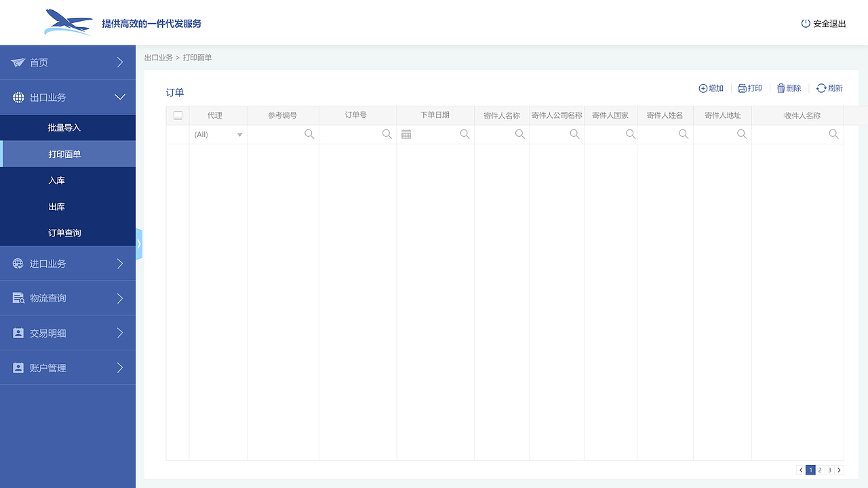Click the plus circle 增加 icon
Image resolution: width=868 pixels, height=488 pixels.
pyautogui.click(x=703, y=88)
